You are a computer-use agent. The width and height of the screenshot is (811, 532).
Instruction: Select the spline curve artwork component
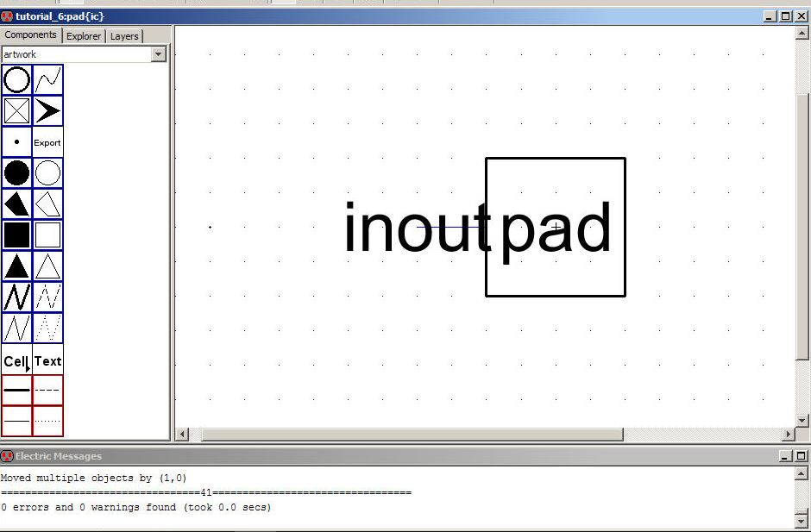47,80
